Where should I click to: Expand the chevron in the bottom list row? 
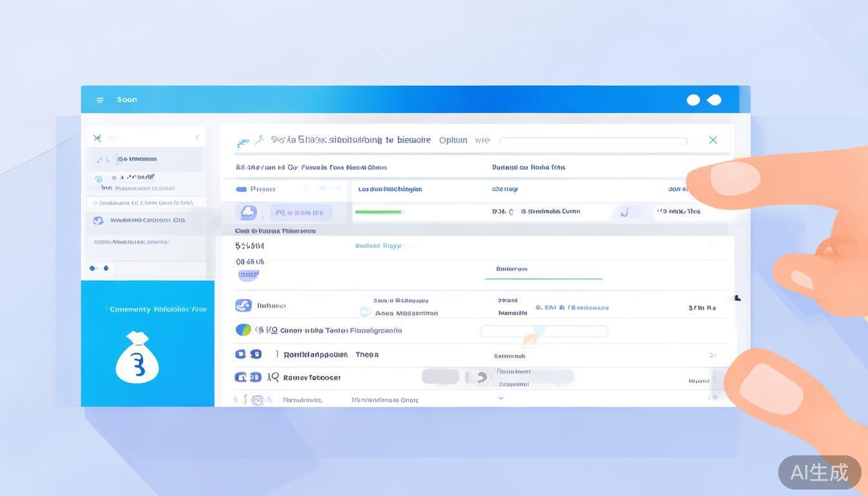(501, 398)
